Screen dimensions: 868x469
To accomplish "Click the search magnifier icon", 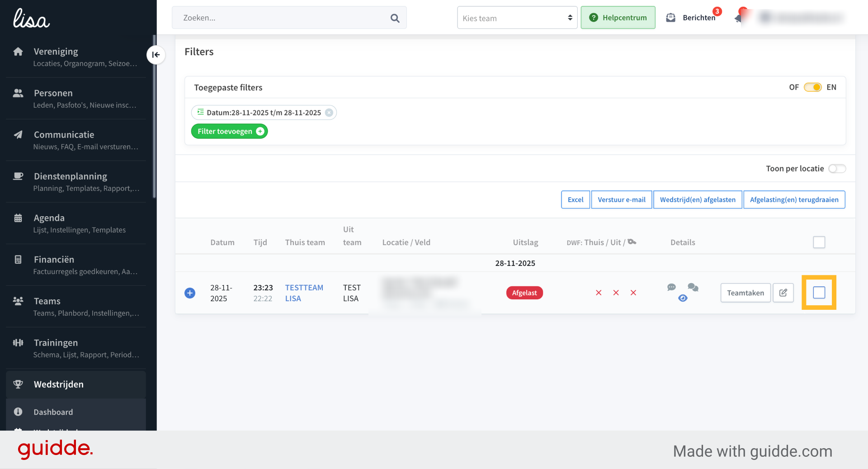I will coord(395,18).
